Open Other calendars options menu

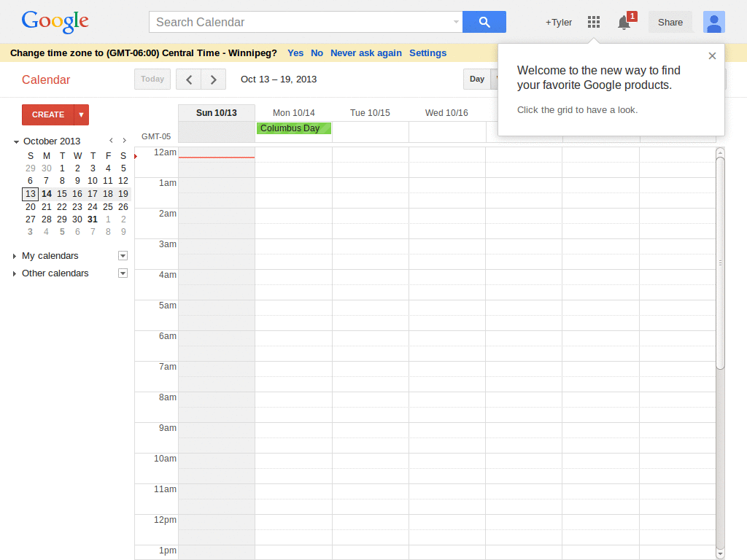coord(123,273)
